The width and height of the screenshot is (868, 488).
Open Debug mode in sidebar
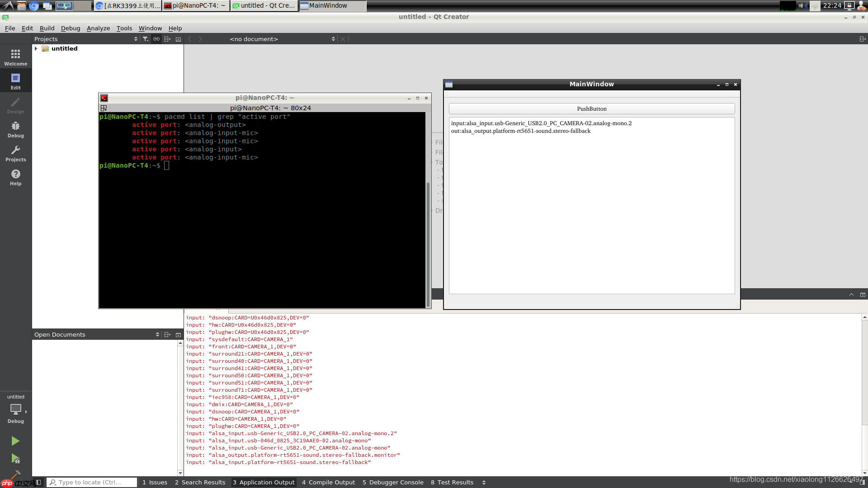coord(15,129)
